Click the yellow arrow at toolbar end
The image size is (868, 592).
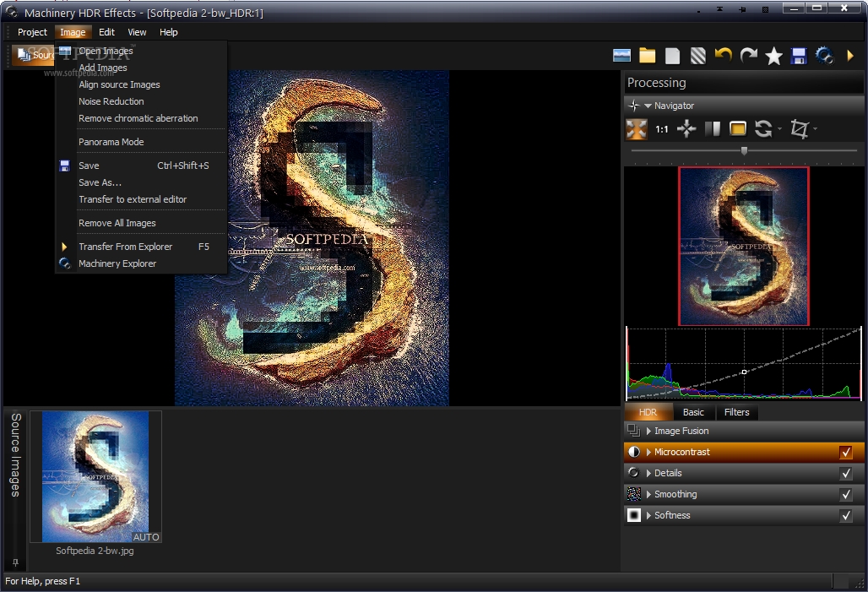click(850, 56)
